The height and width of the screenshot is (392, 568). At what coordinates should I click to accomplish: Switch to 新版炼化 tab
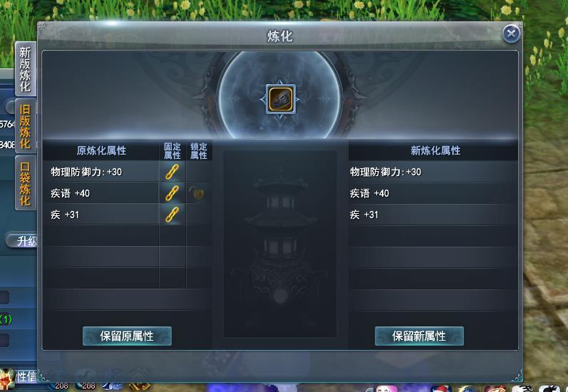tap(26, 69)
